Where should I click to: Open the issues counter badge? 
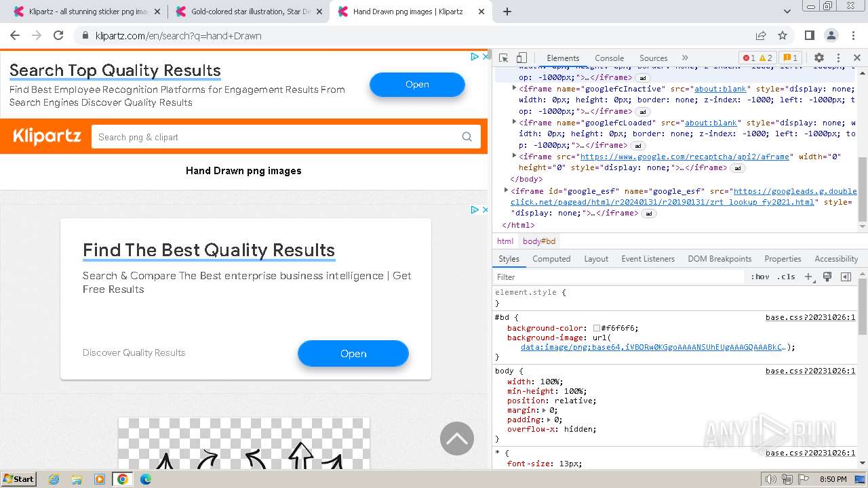pyautogui.click(x=789, y=58)
